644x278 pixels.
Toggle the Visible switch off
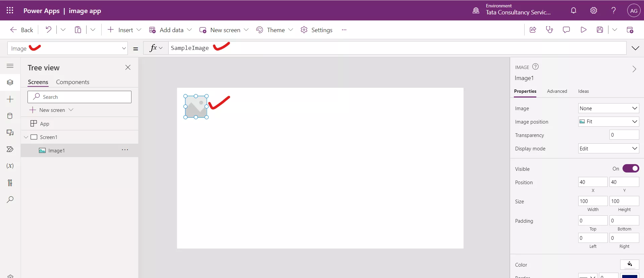(631, 168)
